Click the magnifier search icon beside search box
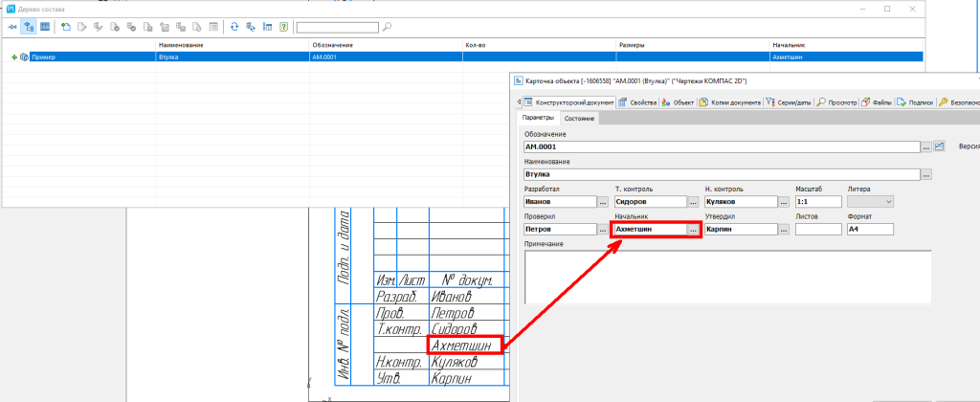Screen dimensions: 980x402 click(387, 28)
